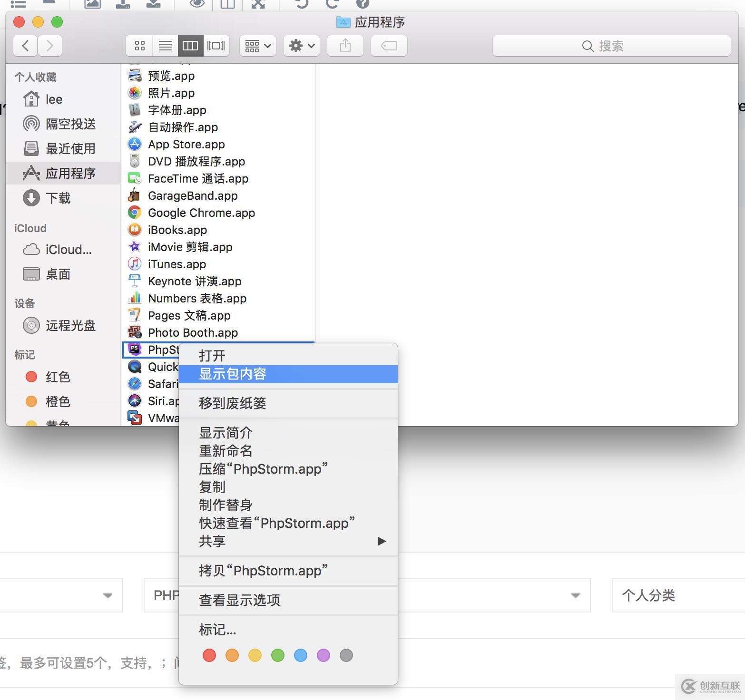745x700 pixels.
Task: Focus the Finder search field
Action: pos(611,46)
